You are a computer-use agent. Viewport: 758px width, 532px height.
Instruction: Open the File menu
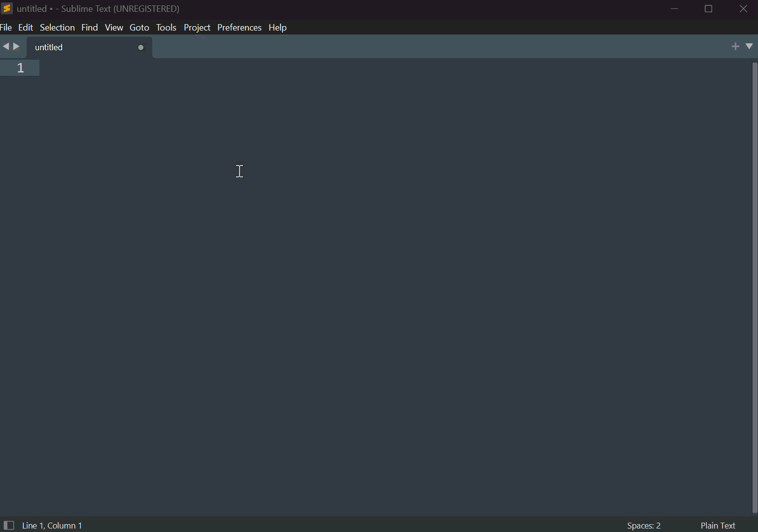click(x=6, y=28)
